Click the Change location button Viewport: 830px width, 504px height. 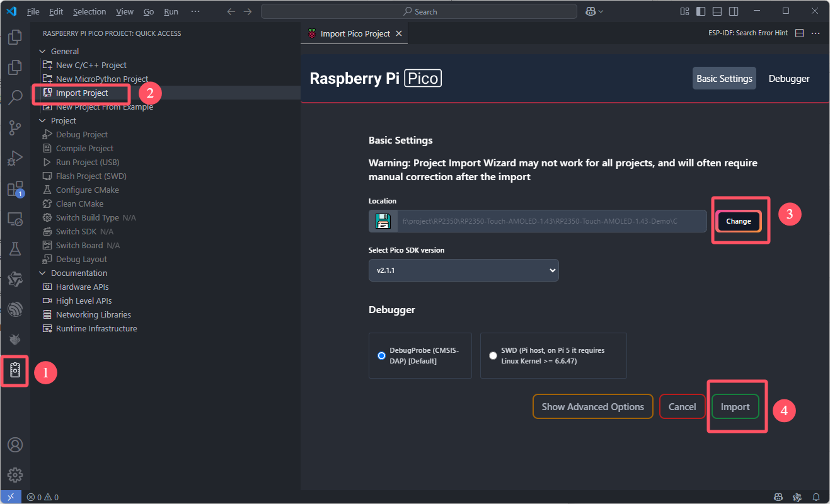[738, 221]
